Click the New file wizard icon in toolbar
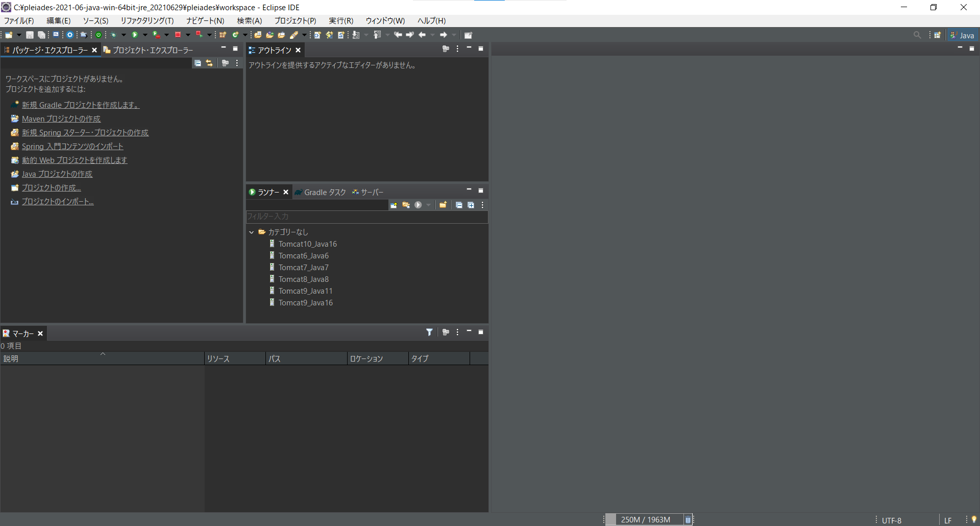This screenshot has height=526, width=980. click(x=9, y=35)
